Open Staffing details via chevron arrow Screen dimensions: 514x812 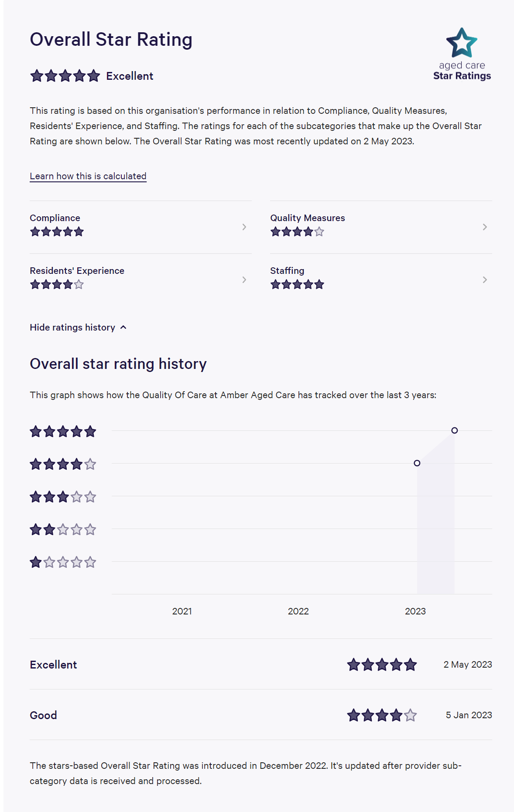click(485, 280)
